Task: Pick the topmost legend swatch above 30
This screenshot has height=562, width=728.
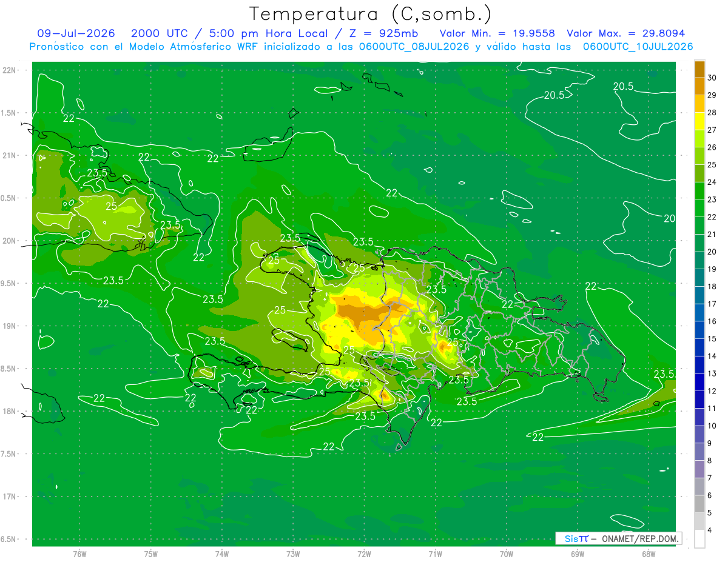Action: pyautogui.click(x=699, y=69)
